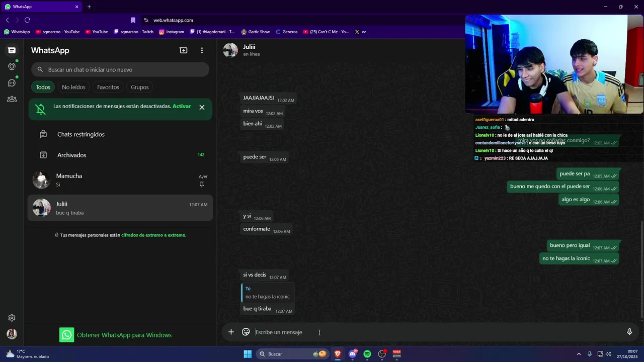Screen dimensions: 644x362
Task: Click the web.whatsapp.com address bar
Action: (173, 20)
